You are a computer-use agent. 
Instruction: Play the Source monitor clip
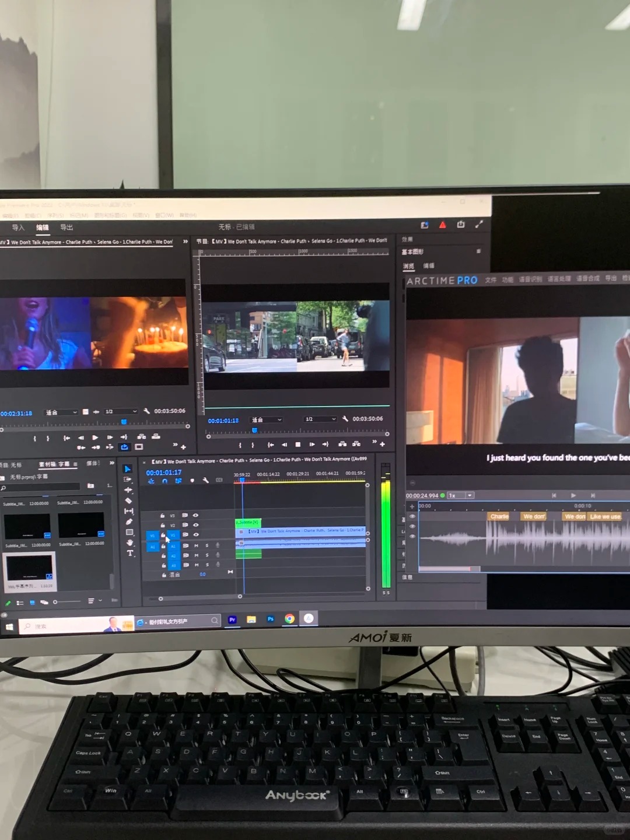click(95, 437)
